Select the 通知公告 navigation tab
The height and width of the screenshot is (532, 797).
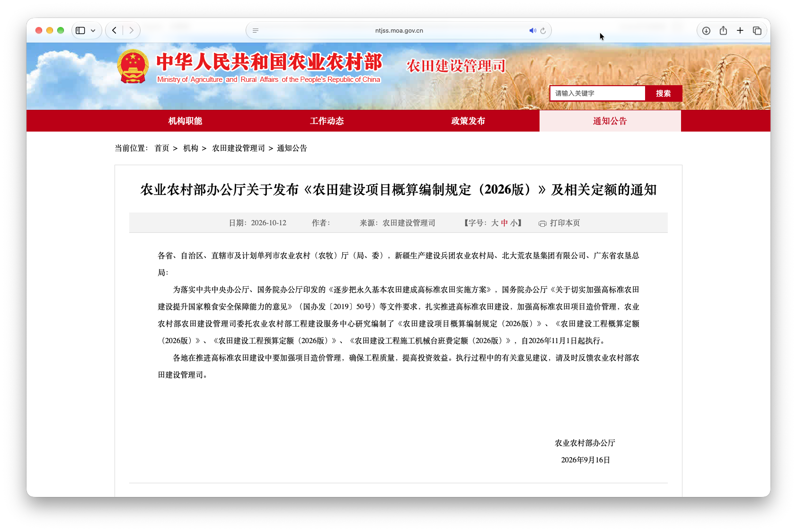(610, 121)
